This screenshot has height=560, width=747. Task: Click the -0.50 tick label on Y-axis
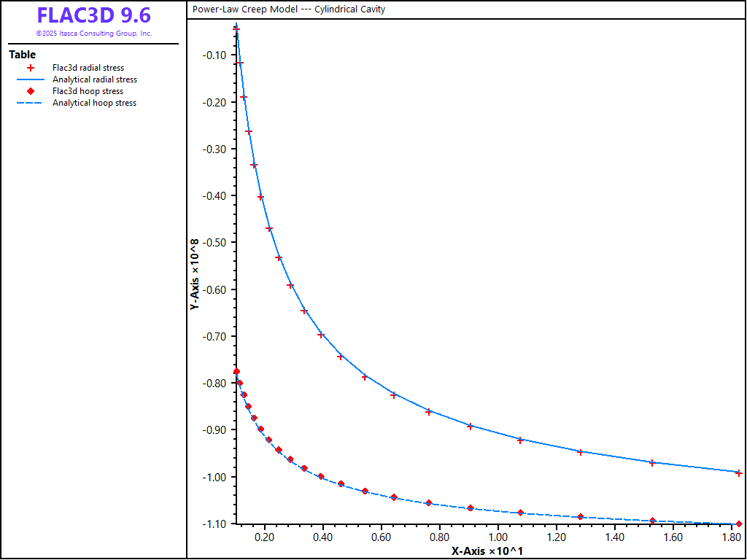click(x=216, y=243)
